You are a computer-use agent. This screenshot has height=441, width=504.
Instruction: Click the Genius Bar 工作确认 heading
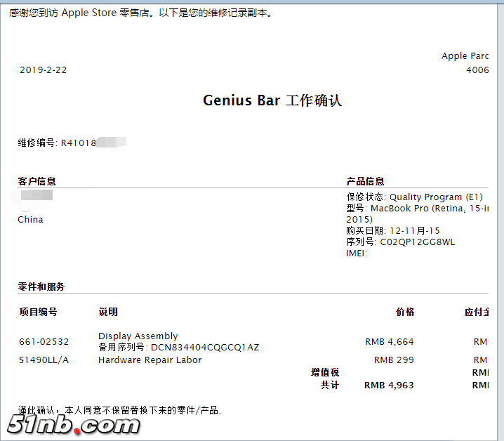[272, 100]
